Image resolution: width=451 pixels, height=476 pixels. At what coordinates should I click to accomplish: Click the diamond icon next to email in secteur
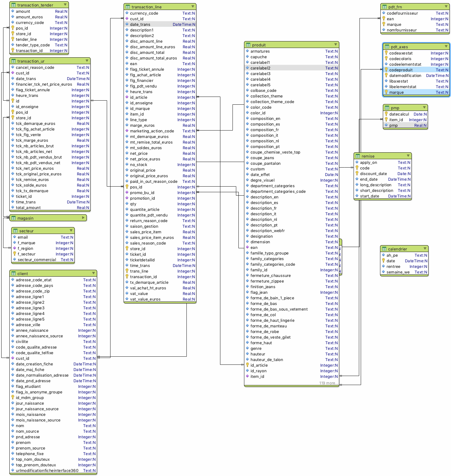point(14,237)
